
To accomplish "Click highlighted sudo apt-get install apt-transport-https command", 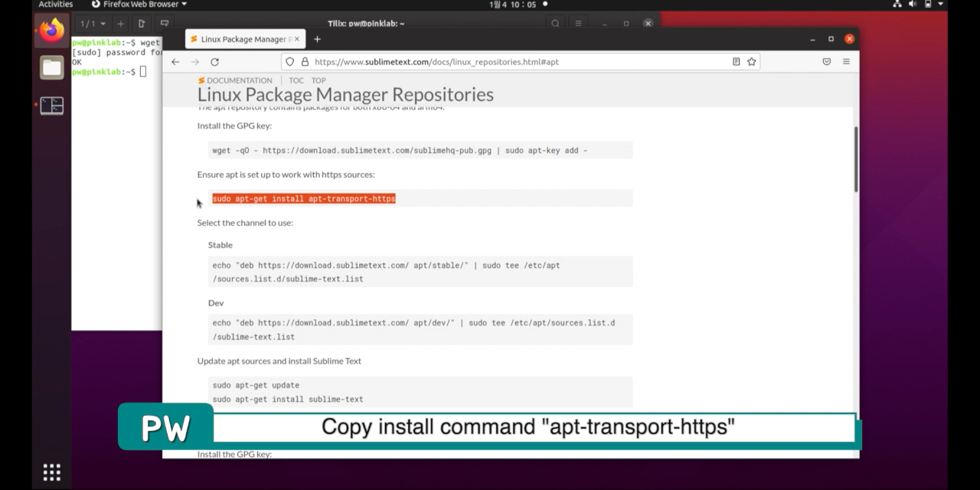I will 304,198.
